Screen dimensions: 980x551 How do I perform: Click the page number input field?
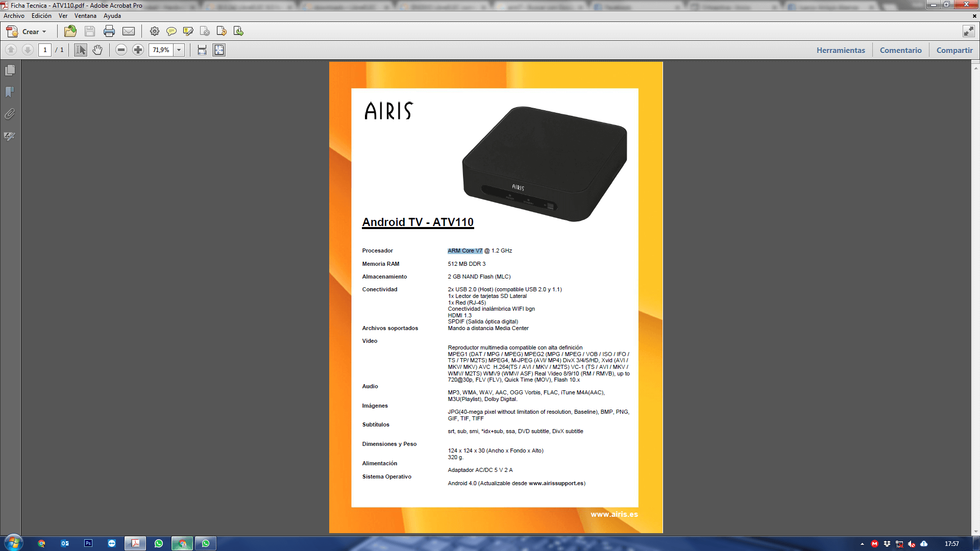(x=45, y=50)
